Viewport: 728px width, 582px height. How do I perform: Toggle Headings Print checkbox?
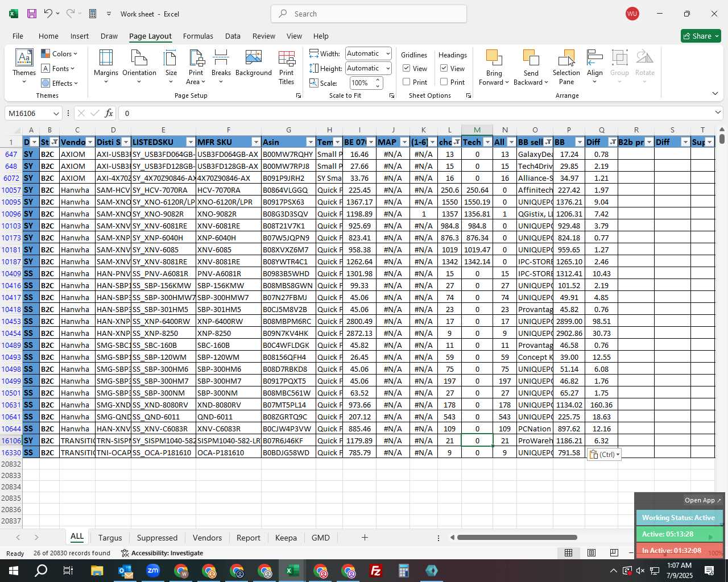pyautogui.click(x=444, y=82)
